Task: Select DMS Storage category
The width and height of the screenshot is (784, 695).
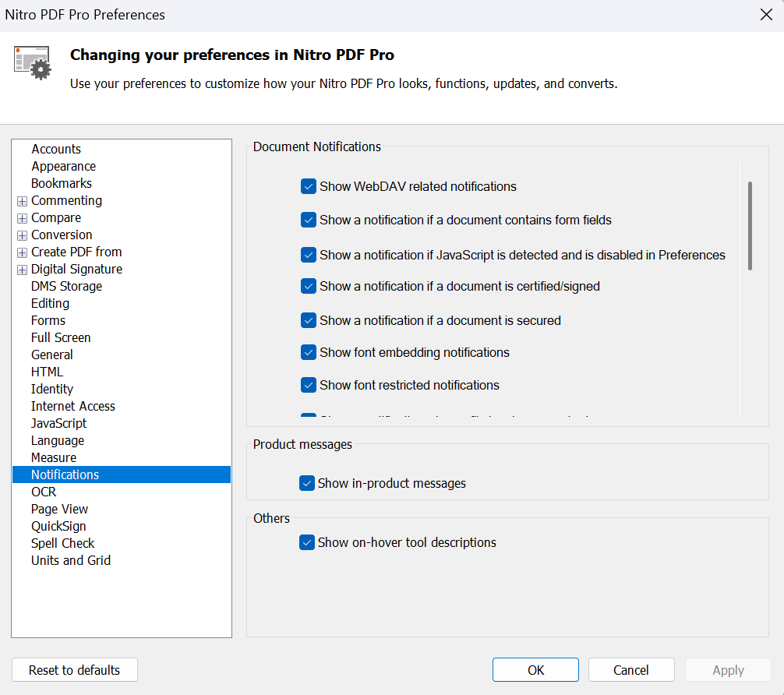Action: [x=66, y=286]
